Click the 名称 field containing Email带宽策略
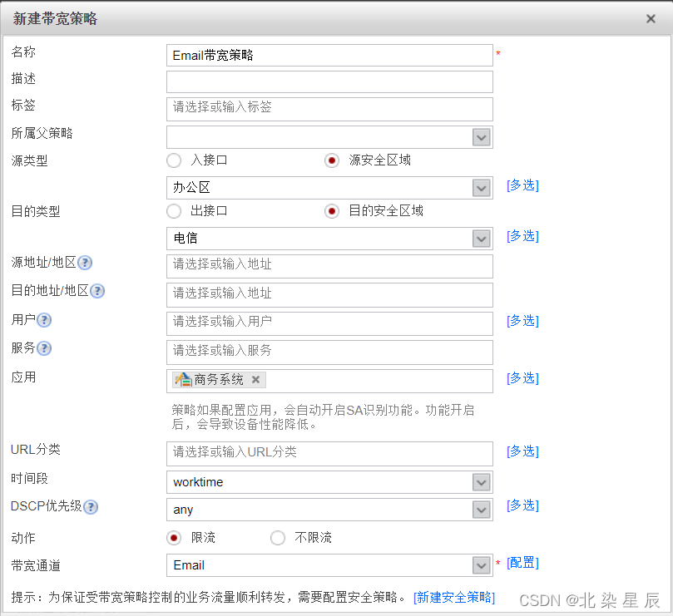Image resolution: width=673 pixels, height=616 pixels. coord(329,56)
